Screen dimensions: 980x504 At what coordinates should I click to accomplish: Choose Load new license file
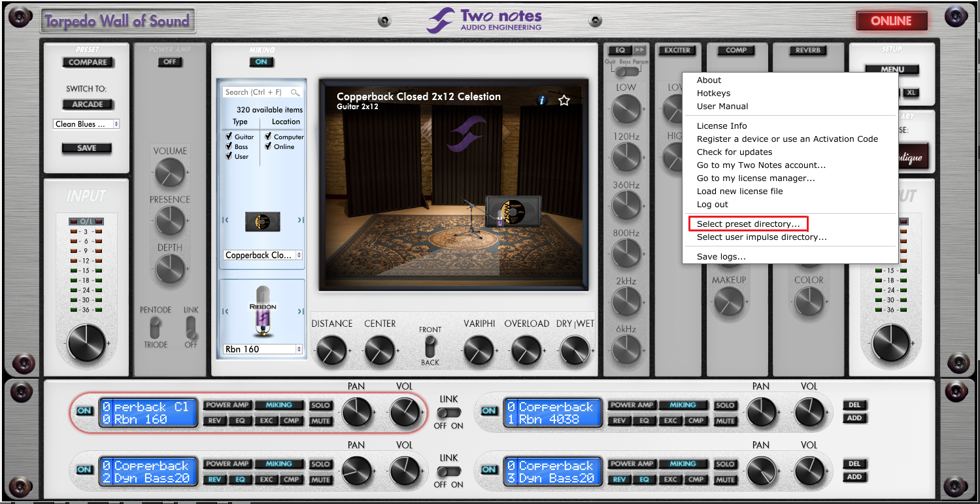click(739, 192)
